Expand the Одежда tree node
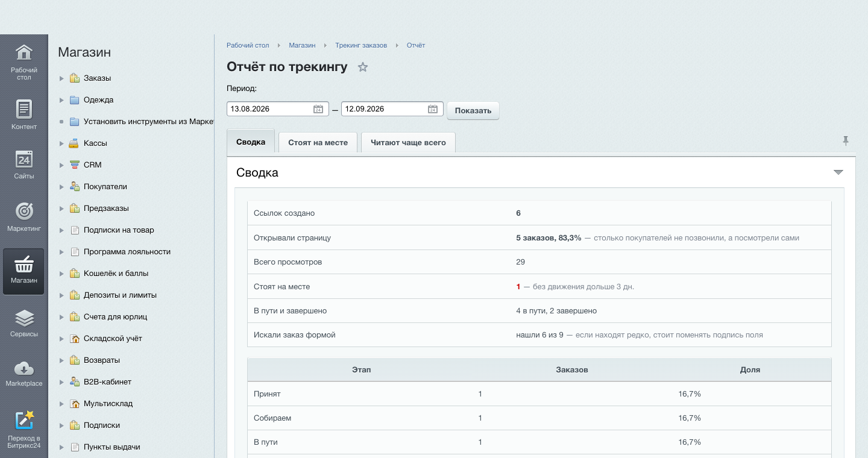 click(61, 100)
